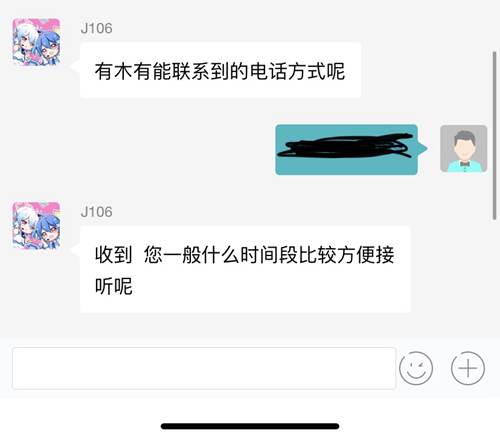This screenshot has height=439, width=500.
Task: Tap J106's avatar on the first message
Action: pos(36,42)
